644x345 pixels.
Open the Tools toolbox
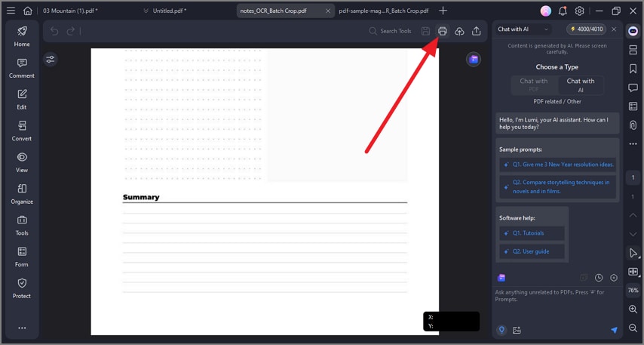coord(22,225)
